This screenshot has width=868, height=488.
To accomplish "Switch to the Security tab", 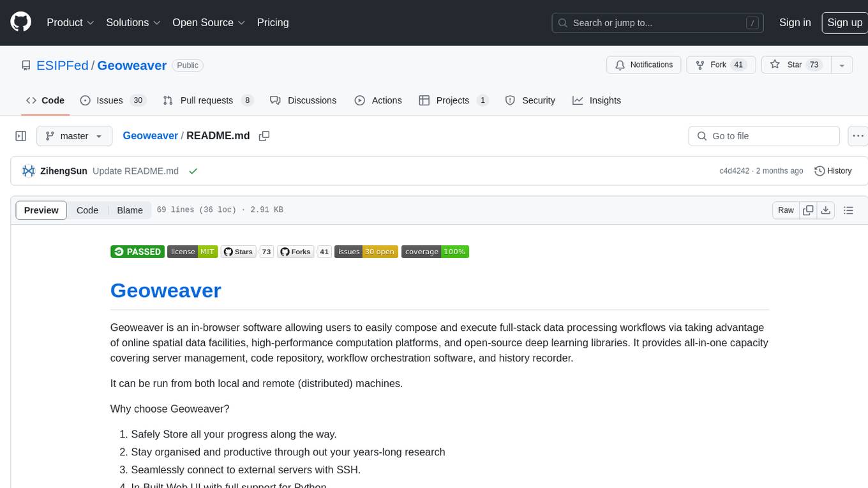I will pos(530,100).
